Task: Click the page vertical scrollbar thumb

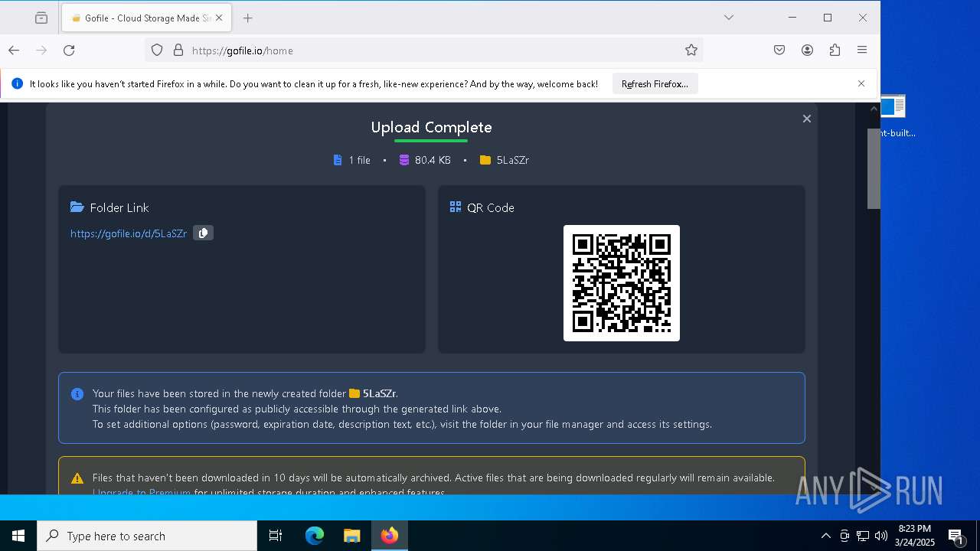Action: (x=874, y=168)
